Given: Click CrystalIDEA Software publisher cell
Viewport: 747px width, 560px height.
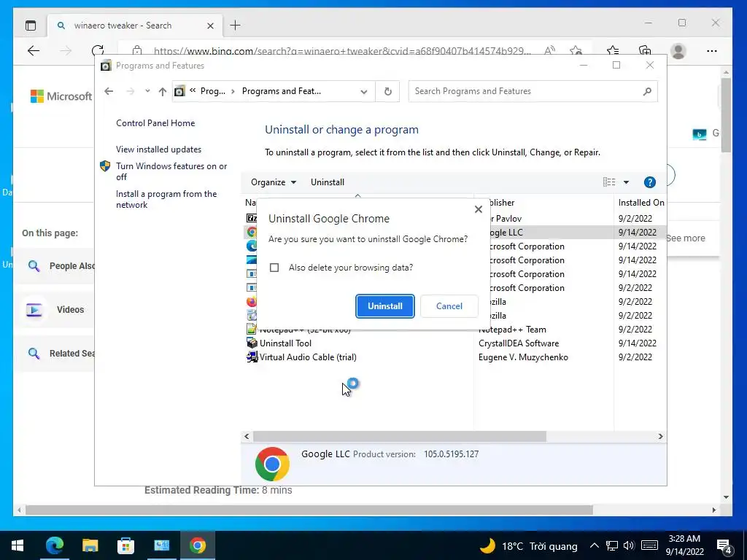Looking at the screenshot, I should pyautogui.click(x=519, y=343).
